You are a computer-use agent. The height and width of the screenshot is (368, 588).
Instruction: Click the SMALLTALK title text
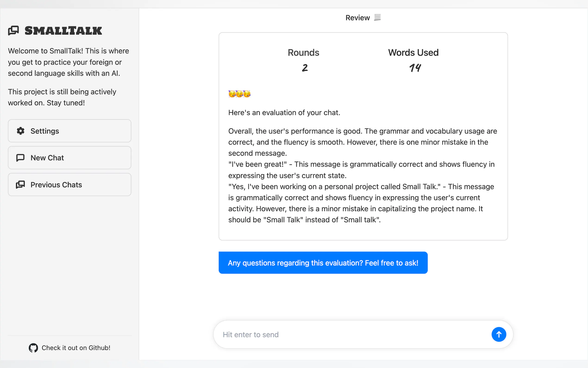pos(63,31)
